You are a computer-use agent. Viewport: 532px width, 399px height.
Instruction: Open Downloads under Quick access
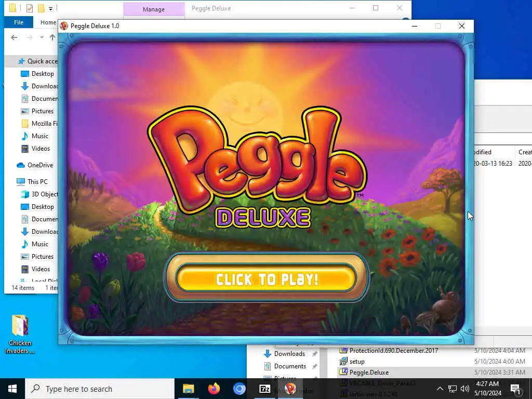point(39,86)
